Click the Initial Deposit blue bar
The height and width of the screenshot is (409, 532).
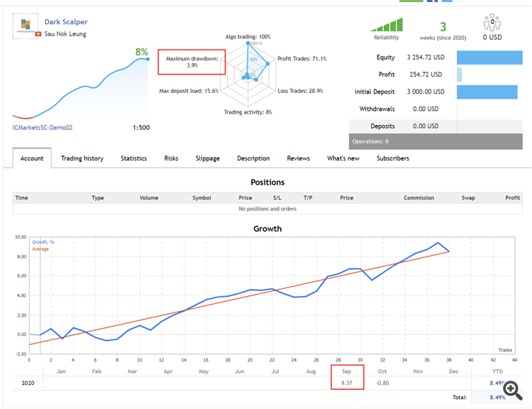pos(487,92)
